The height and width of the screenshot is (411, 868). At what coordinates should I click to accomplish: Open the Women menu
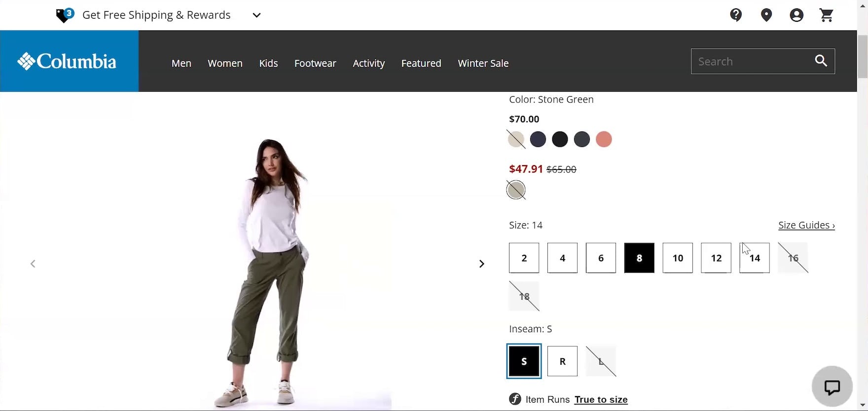tap(225, 63)
